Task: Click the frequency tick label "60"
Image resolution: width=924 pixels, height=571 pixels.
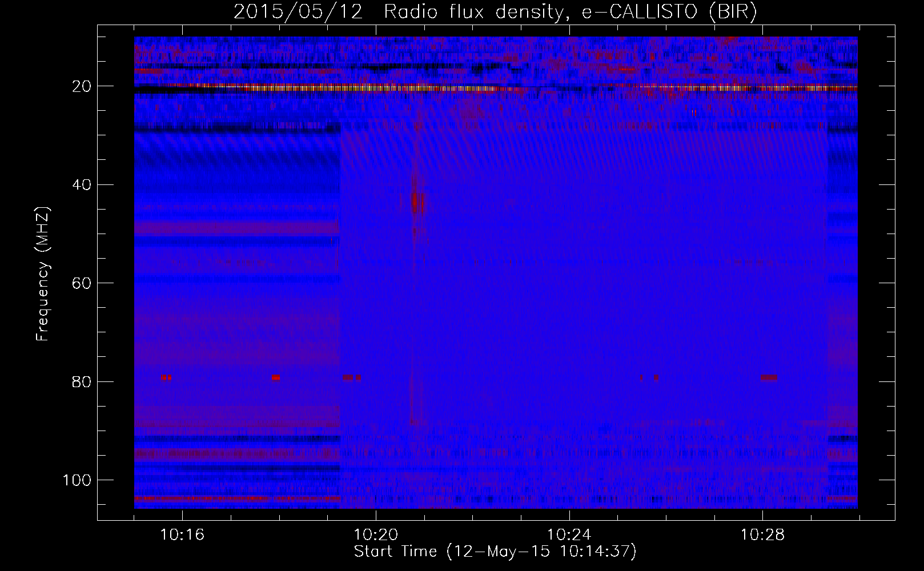Action: pyautogui.click(x=82, y=283)
